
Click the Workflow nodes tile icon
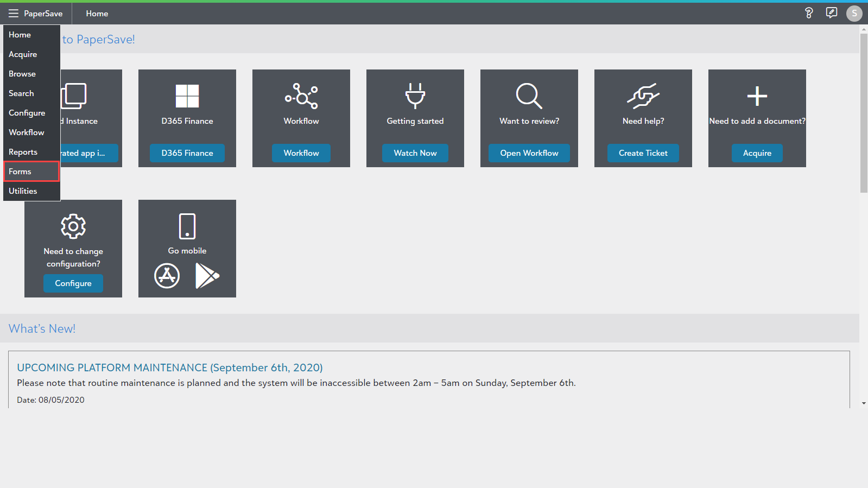point(301,96)
